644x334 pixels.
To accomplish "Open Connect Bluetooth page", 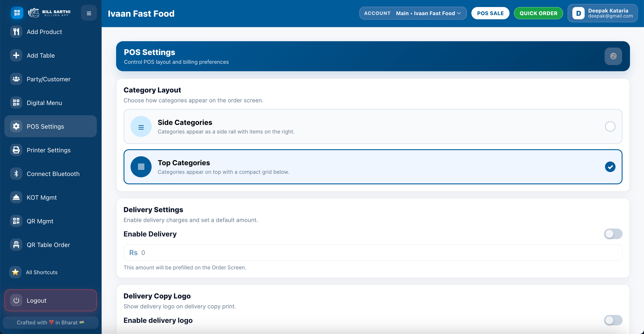I will point(51,174).
